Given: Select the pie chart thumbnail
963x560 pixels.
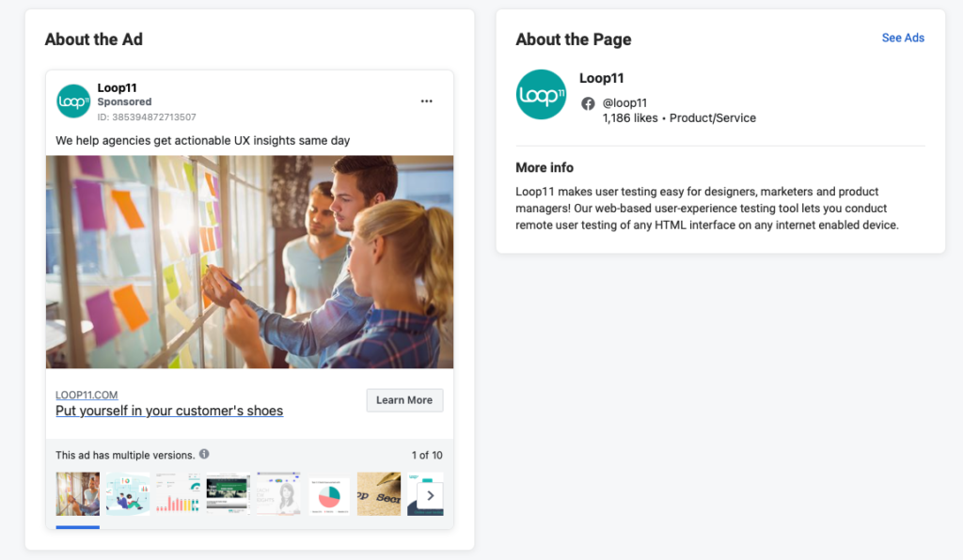Looking at the screenshot, I should [329, 494].
